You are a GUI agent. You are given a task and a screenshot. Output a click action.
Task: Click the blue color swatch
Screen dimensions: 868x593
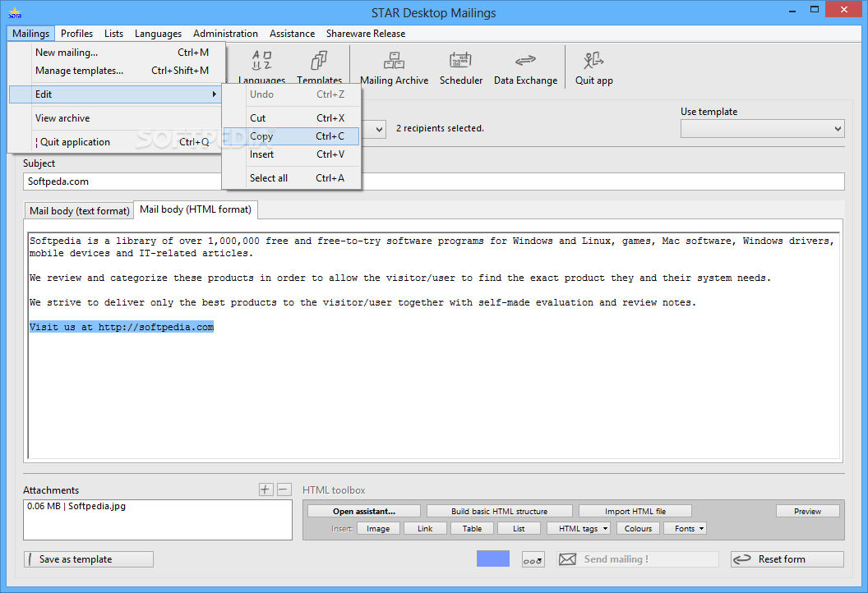(492, 559)
